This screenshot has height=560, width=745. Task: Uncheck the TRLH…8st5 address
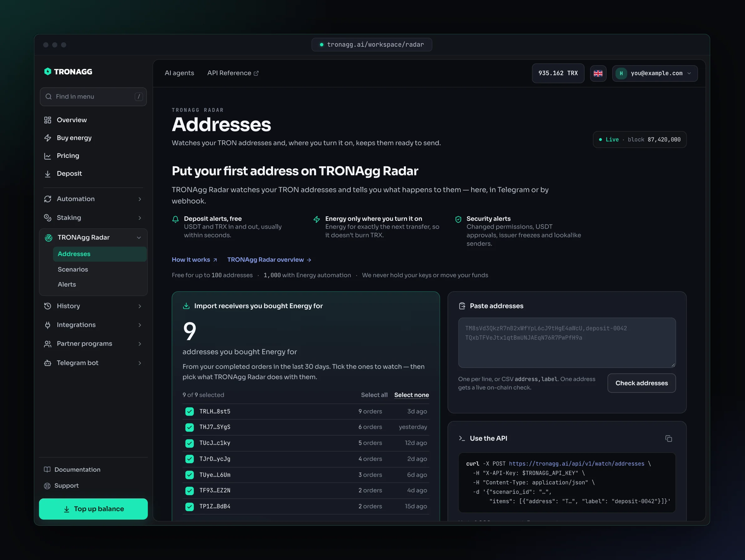(190, 412)
